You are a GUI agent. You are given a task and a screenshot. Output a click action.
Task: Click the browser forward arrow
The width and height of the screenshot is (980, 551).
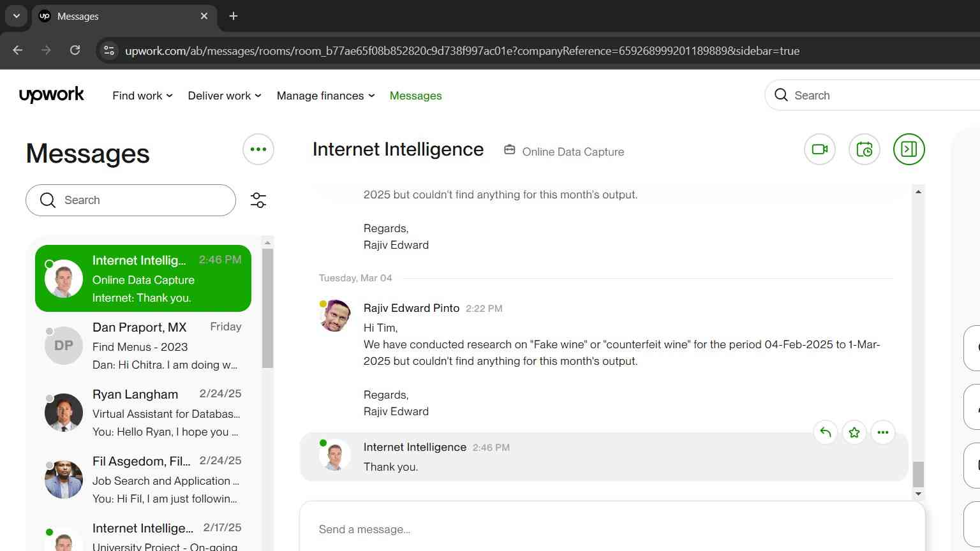point(46,50)
